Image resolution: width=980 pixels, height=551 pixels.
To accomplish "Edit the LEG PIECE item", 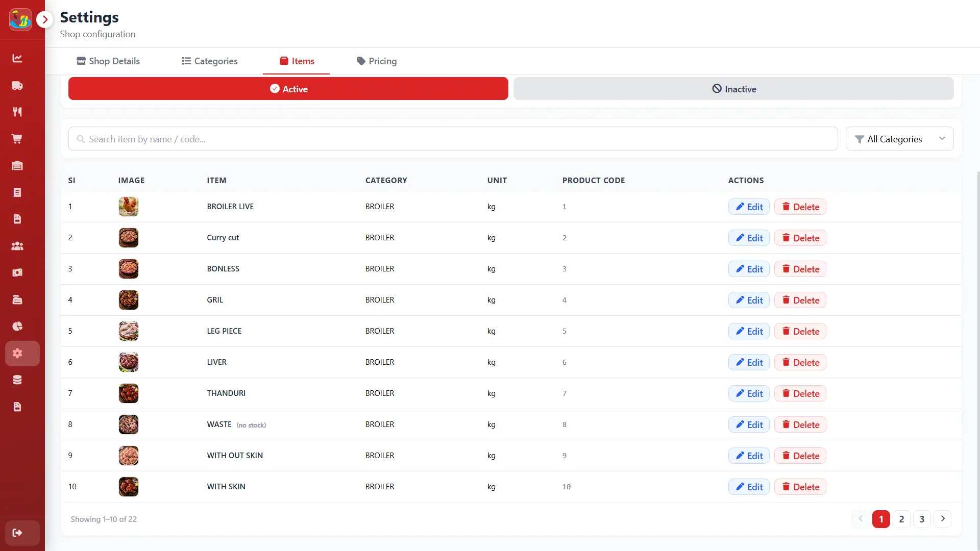I will pos(749,331).
